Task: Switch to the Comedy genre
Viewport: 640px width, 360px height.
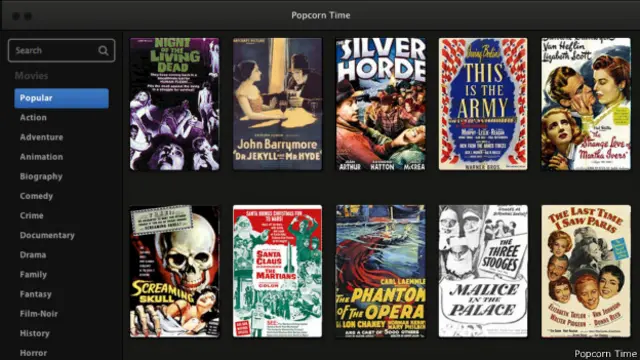Action: pyautogui.click(x=36, y=196)
